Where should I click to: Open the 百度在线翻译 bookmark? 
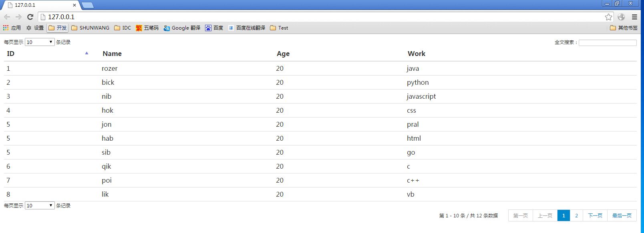247,28
